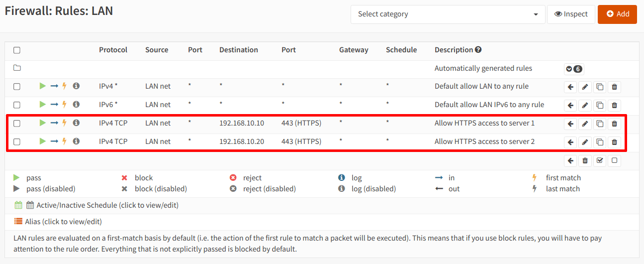
Task: Click the help icon beside Description header
Action: point(478,50)
